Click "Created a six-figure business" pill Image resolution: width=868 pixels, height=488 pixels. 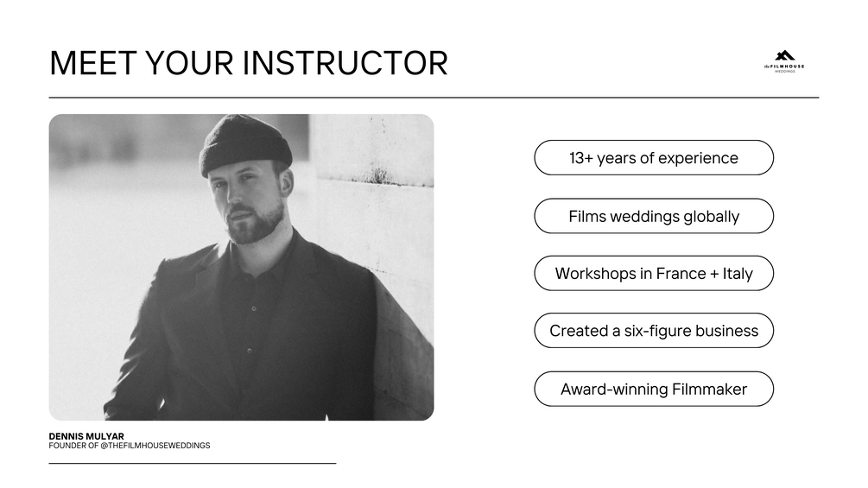[654, 331]
